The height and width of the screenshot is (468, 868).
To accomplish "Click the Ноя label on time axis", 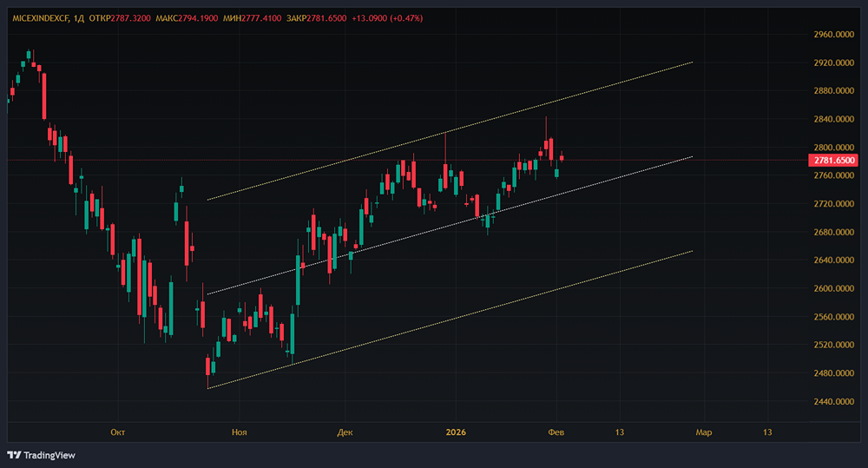I will click(237, 432).
